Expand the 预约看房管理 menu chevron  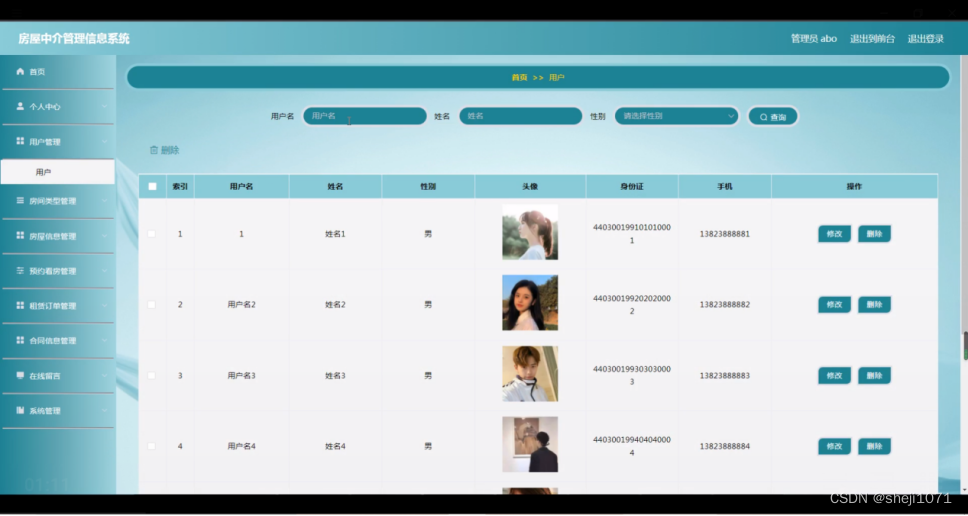tap(104, 271)
